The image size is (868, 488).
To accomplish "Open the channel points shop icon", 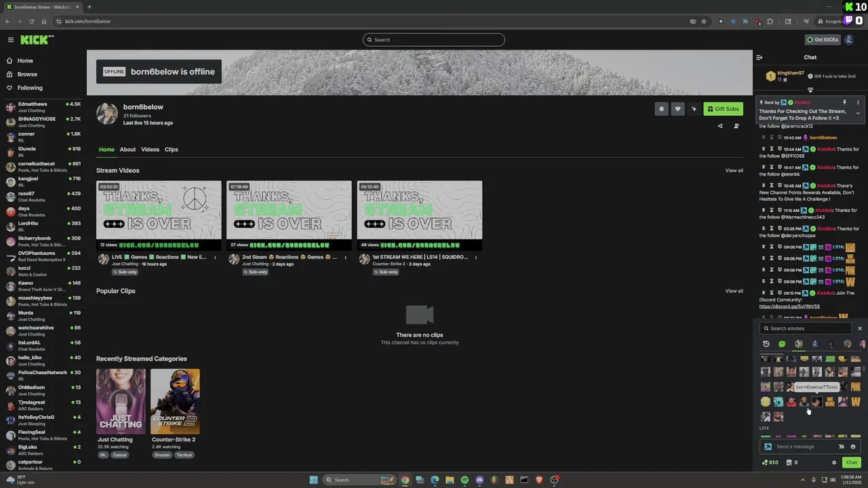I will click(789, 463).
